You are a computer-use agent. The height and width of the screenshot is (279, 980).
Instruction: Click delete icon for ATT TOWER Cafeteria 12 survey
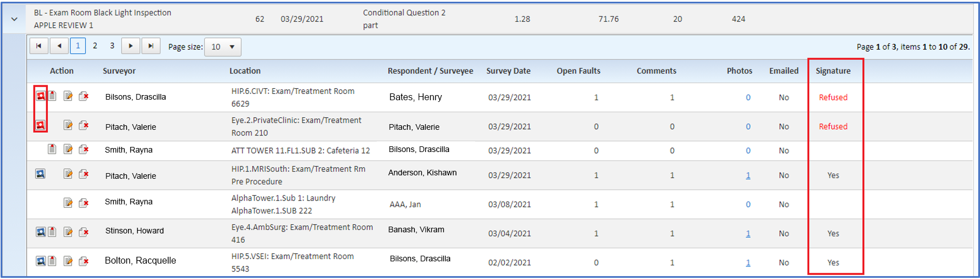[84, 150]
